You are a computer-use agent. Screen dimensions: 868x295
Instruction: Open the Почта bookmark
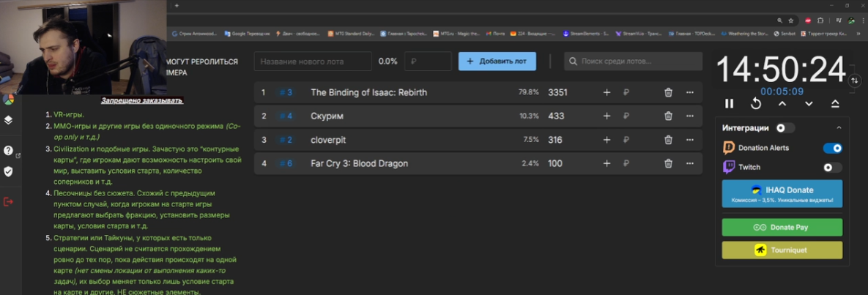click(495, 34)
